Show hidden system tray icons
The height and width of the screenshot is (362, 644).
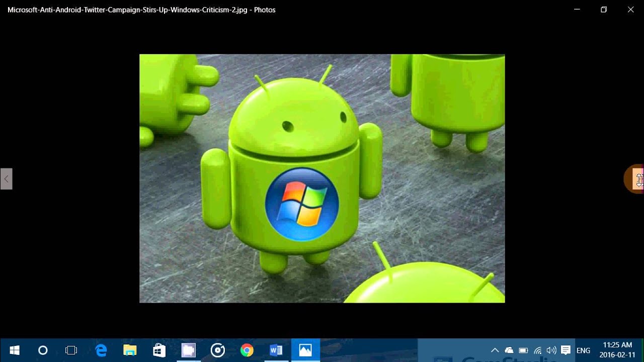(495, 350)
